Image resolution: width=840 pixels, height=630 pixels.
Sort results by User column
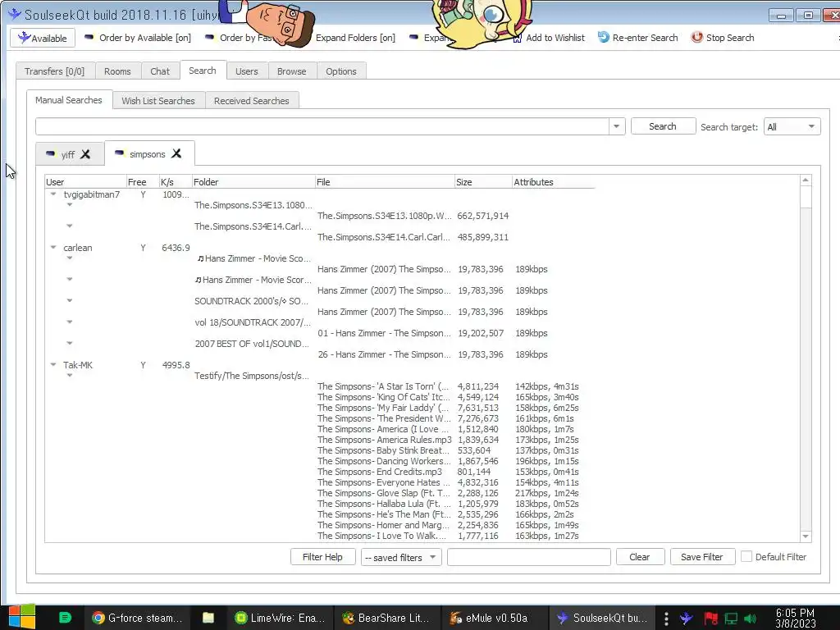coord(85,182)
